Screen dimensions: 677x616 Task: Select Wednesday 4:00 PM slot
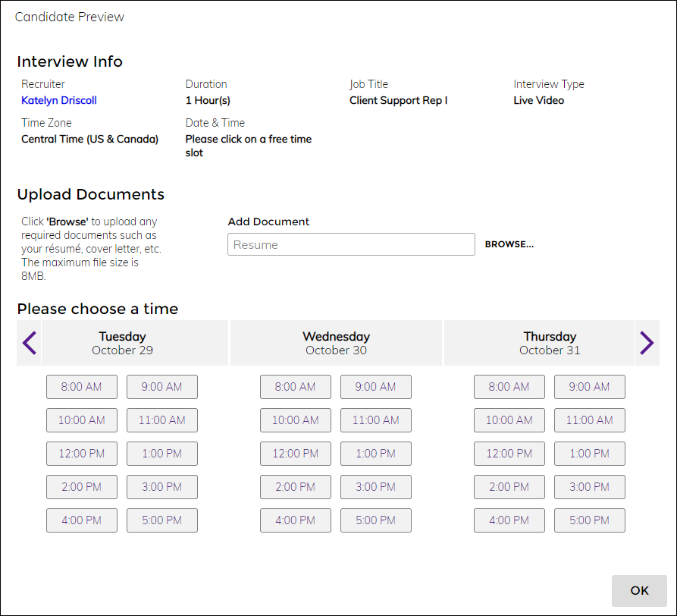(x=296, y=520)
